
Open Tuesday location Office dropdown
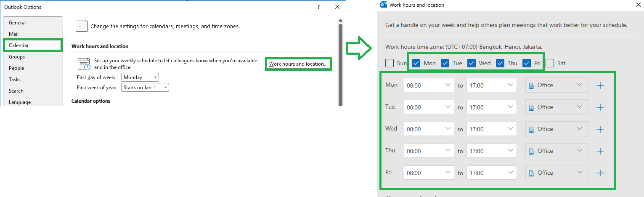click(x=557, y=107)
